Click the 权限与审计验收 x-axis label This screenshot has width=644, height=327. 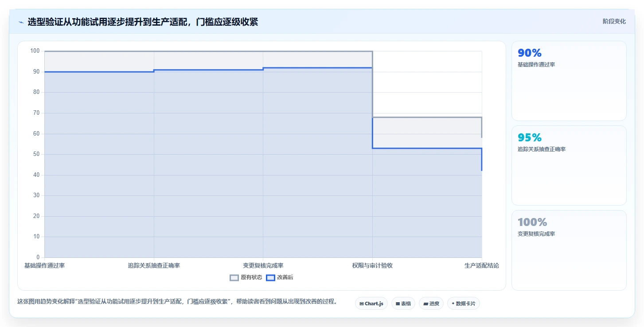(372, 265)
